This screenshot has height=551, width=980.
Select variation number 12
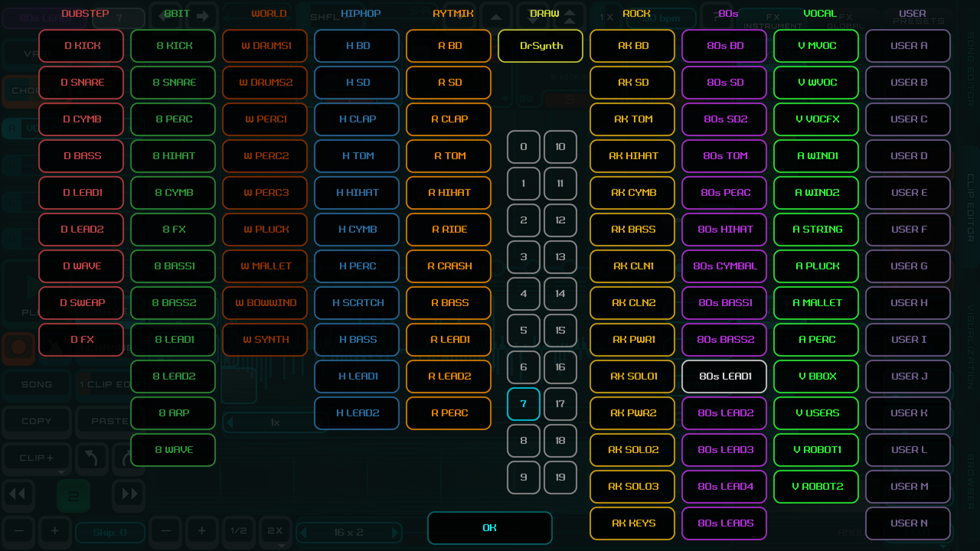click(x=560, y=220)
